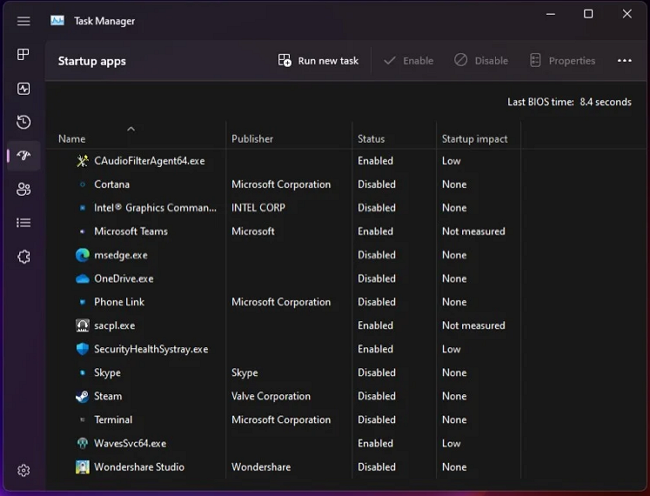Viewport: 650px width, 496px height.
Task: Click Last BIOS time value
Action: 605,102
